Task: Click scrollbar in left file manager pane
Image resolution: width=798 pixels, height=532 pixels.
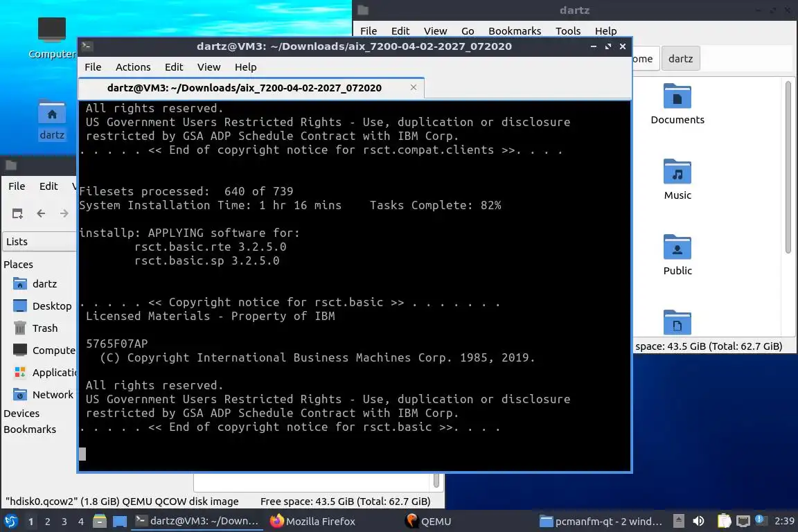Action: coord(436,480)
